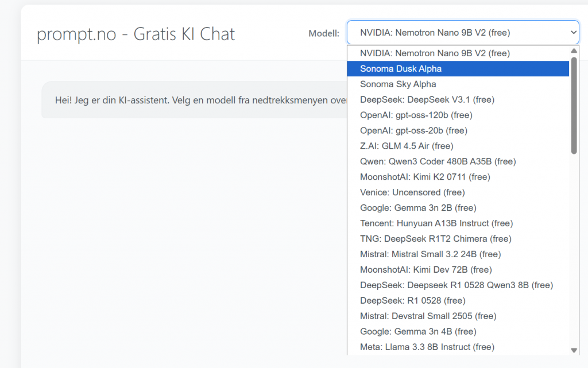The image size is (588, 368).
Task: Pick Qwen3 Coder 480B A35B option
Action: pyautogui.click(x=438, y=162)
